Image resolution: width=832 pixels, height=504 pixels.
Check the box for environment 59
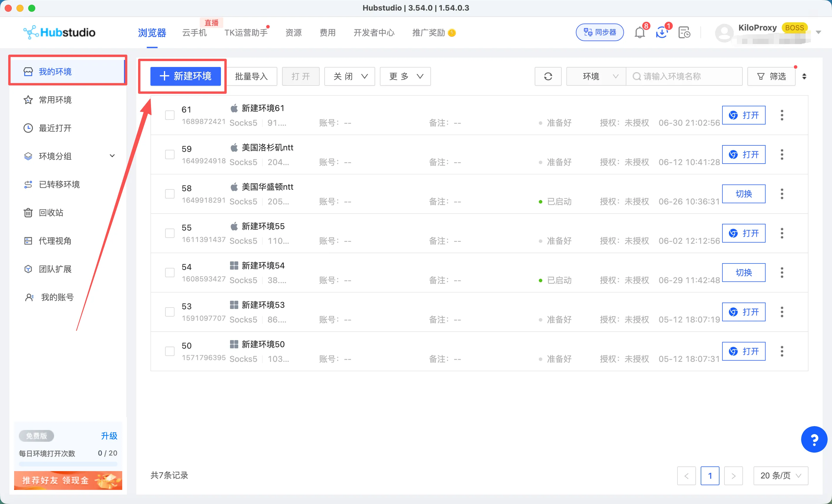tap(170, 154)
